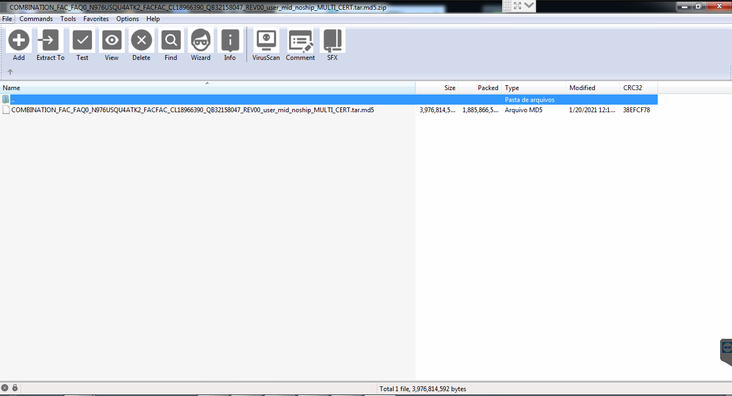Click the size value 3,976,814,5...
Screen dimensions: 732x396
[437, 110]
